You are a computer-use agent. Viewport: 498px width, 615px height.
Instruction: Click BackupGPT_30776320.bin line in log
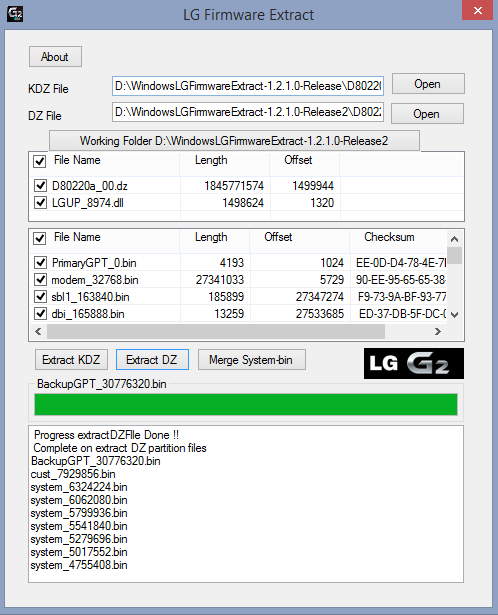96,461
